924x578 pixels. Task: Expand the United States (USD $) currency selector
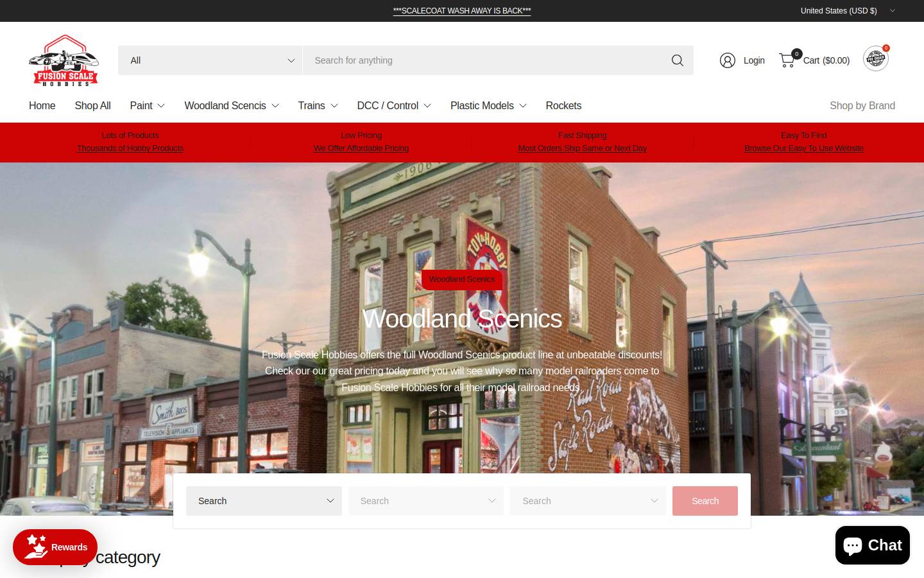(848, 11)
